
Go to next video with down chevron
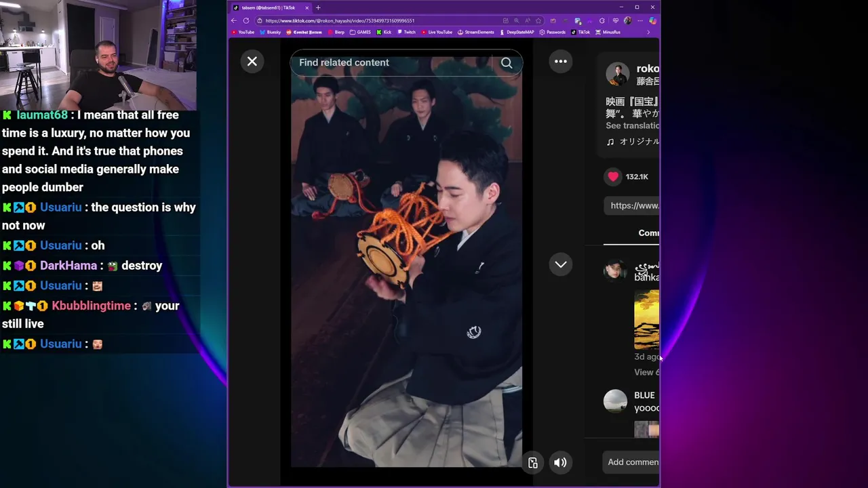561,264
